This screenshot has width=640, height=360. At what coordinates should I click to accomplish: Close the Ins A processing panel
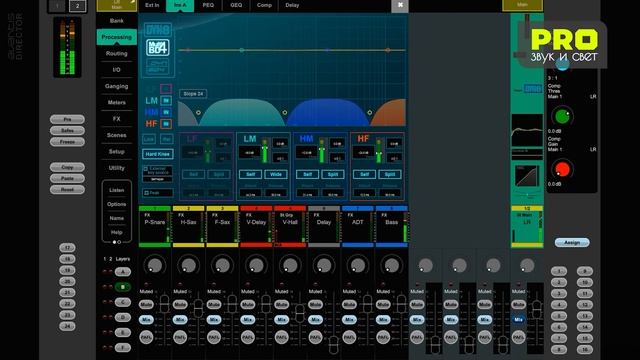point(400,5)
